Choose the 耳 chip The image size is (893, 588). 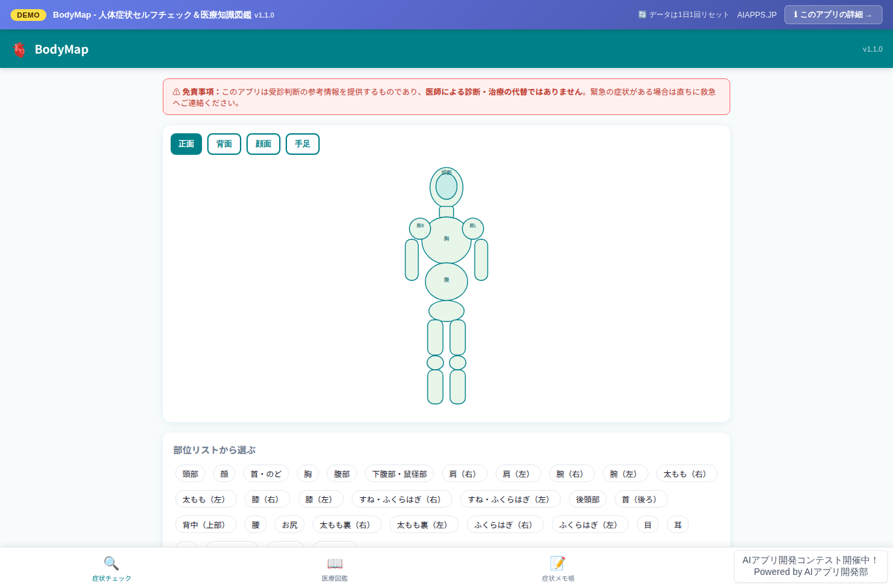[678, 525]
